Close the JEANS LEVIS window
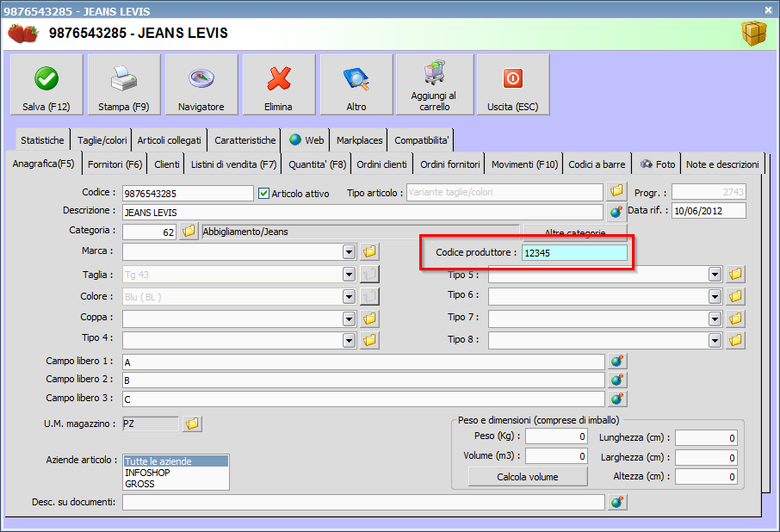 (769, 9)
